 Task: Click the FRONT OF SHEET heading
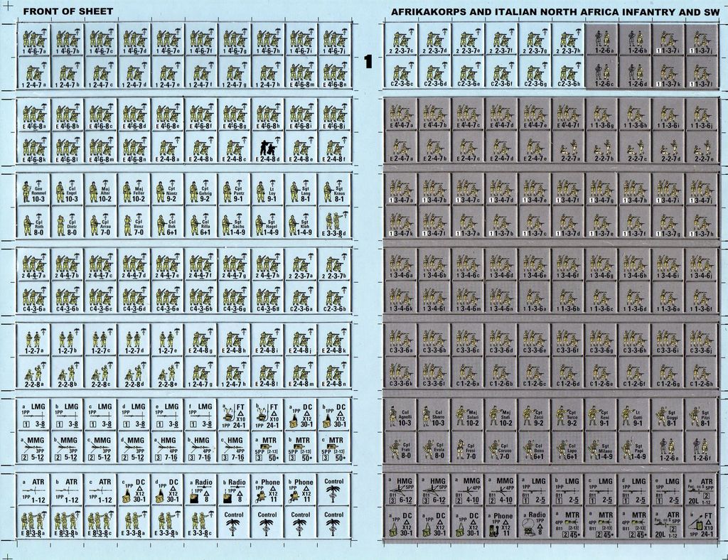(x=68, y=11)
